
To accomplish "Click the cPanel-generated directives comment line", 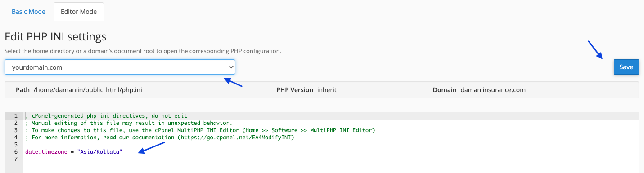I will point(106,116).
